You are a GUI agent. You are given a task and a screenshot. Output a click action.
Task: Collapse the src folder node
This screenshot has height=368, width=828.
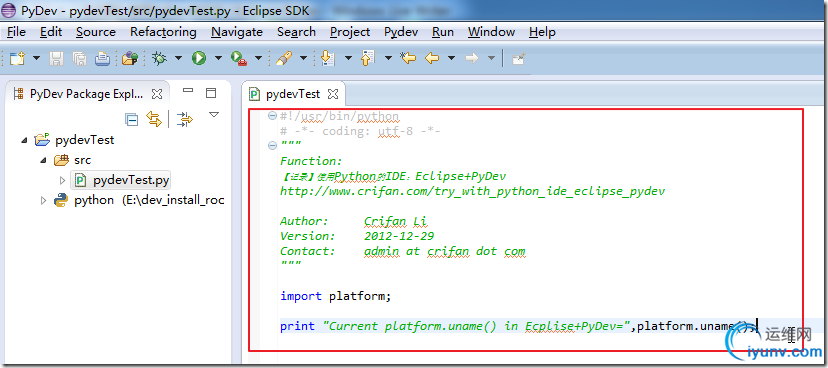pos(44,160)
